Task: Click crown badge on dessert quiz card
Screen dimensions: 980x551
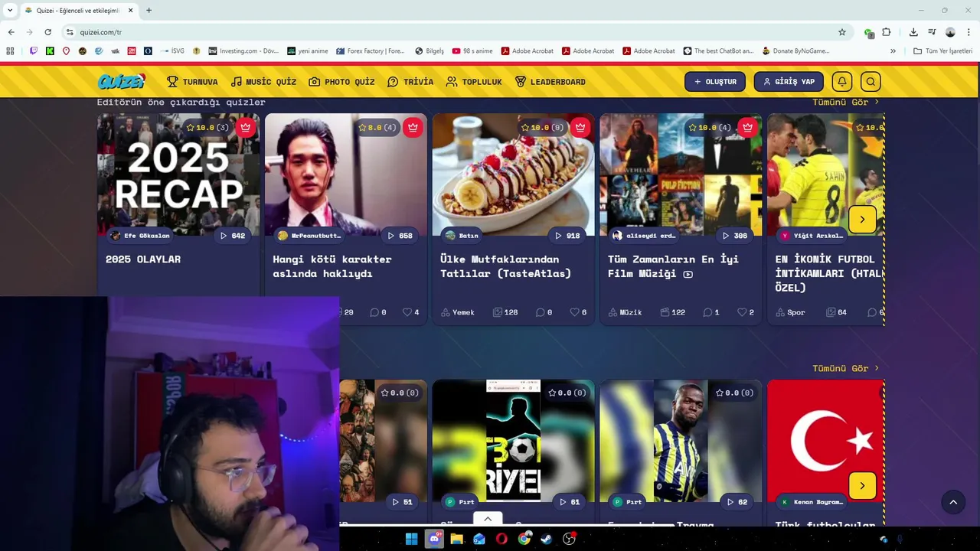Action: (x=580, y=127)
